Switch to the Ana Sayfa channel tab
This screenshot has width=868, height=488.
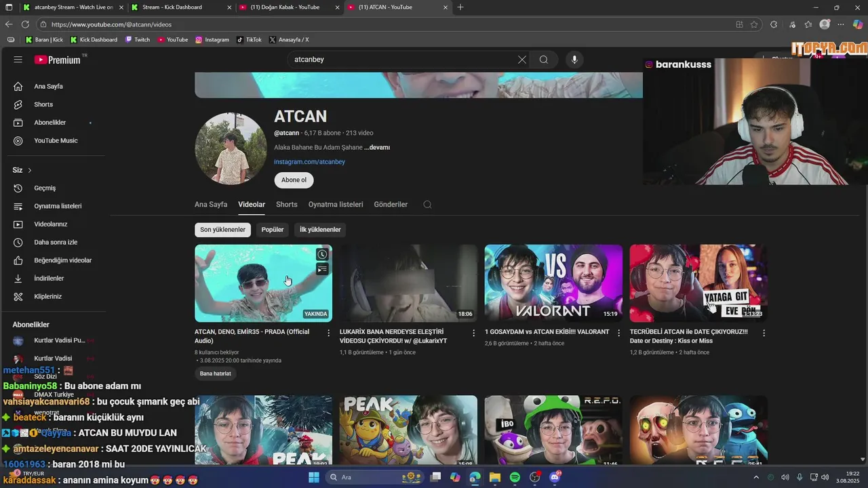211,205
